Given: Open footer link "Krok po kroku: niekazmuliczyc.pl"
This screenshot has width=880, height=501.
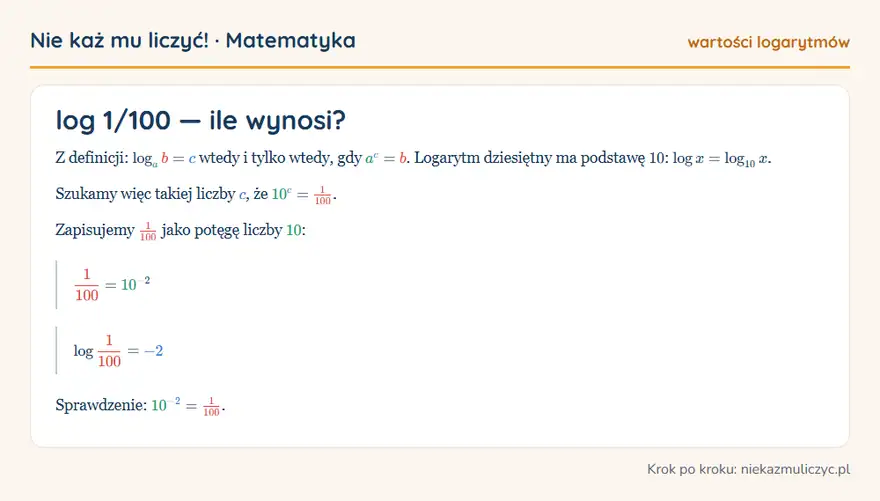Looking at the screenshot, I should (748, 469).
